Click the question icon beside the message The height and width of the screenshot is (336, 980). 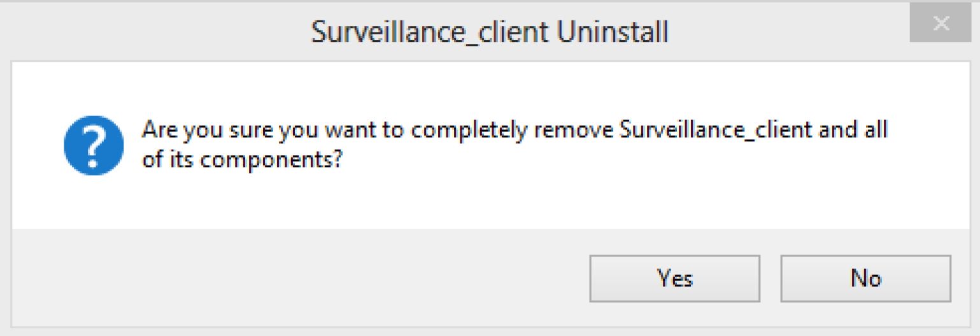[94, 146]
